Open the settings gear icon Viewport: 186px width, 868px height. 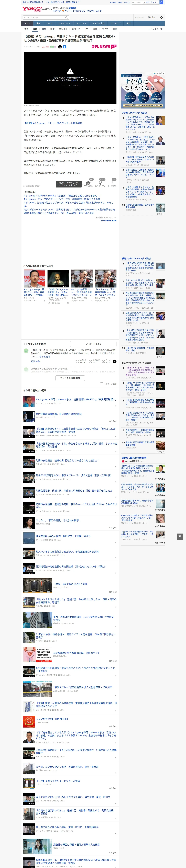tap(161, 18)
